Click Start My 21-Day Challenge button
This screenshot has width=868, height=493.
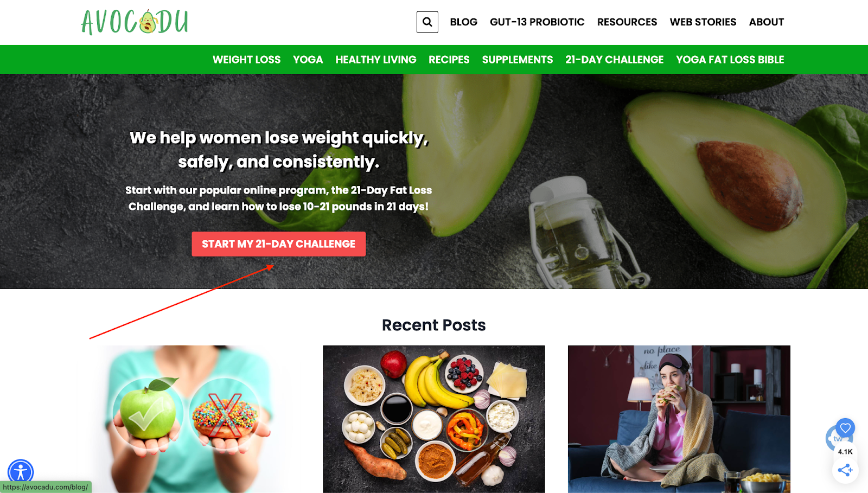(278, 244)
